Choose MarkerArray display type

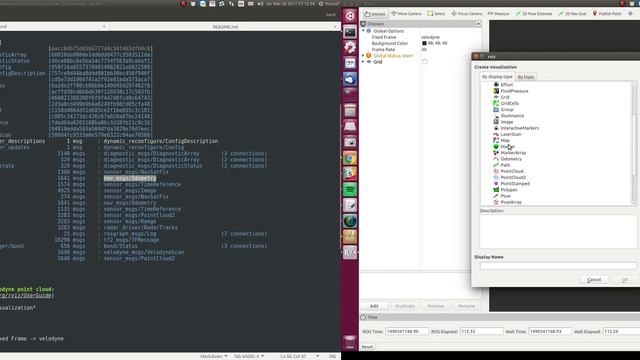pos(510,153)
